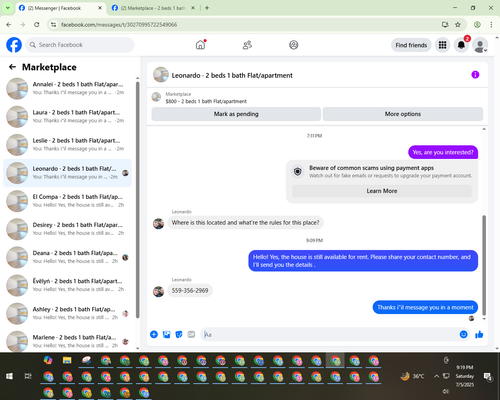Open more actions plus icon in composer
The height and width of the screenshot is (400, 500).
[154, 334]
